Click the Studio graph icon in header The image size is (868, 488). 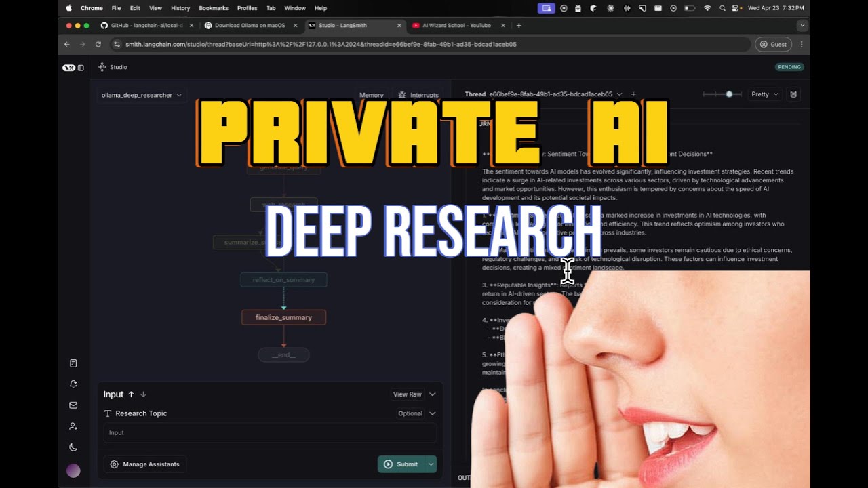point(102,67)
